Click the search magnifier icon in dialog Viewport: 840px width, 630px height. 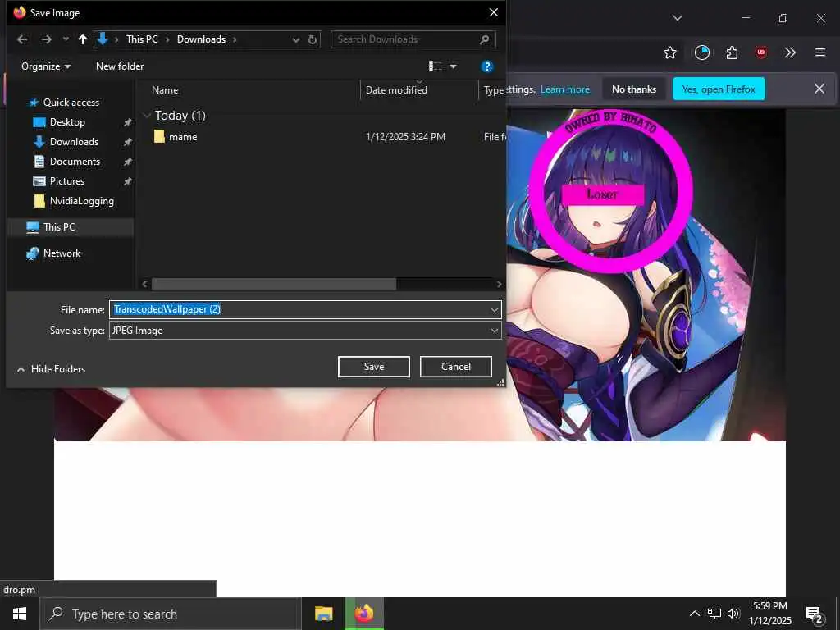pos(485,39)
